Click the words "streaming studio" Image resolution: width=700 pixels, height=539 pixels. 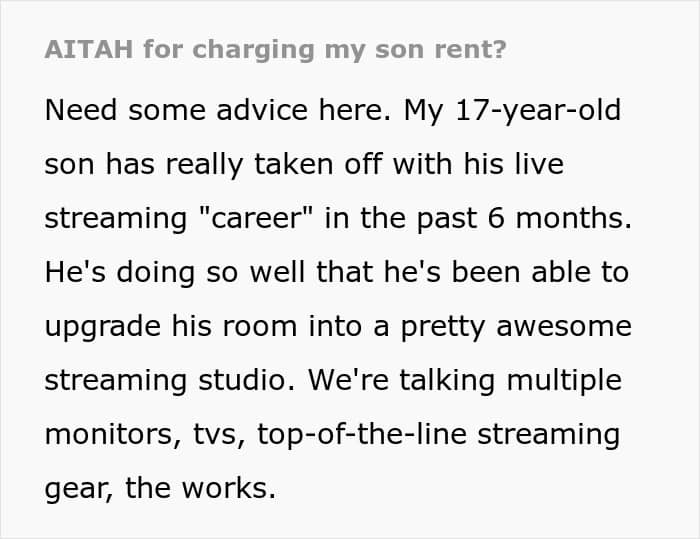click(x=169, y=380)
